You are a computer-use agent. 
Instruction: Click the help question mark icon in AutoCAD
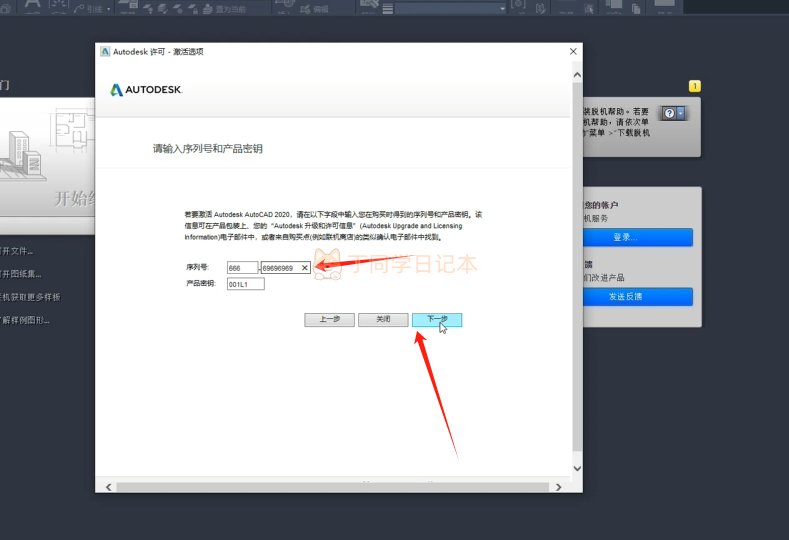(x=669, y=113)
